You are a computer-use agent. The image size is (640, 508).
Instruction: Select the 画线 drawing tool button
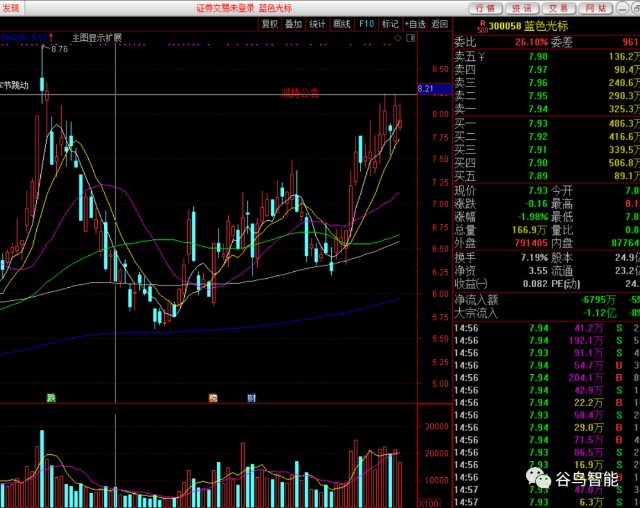click(342, 24)
